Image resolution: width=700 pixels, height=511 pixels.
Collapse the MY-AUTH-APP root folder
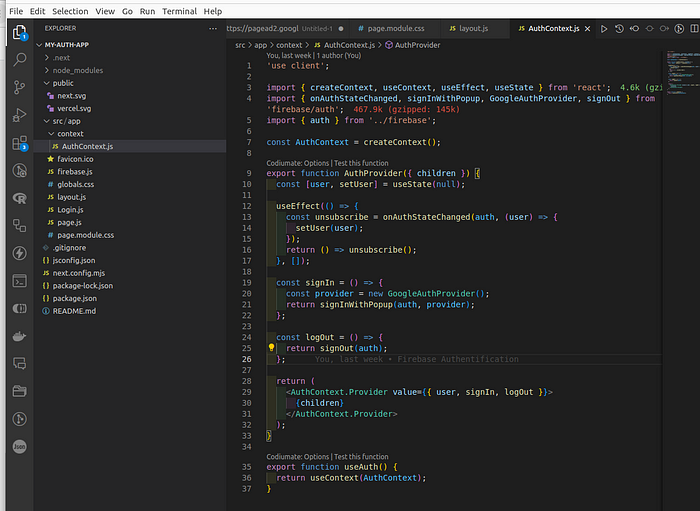[x=39, y=45]
